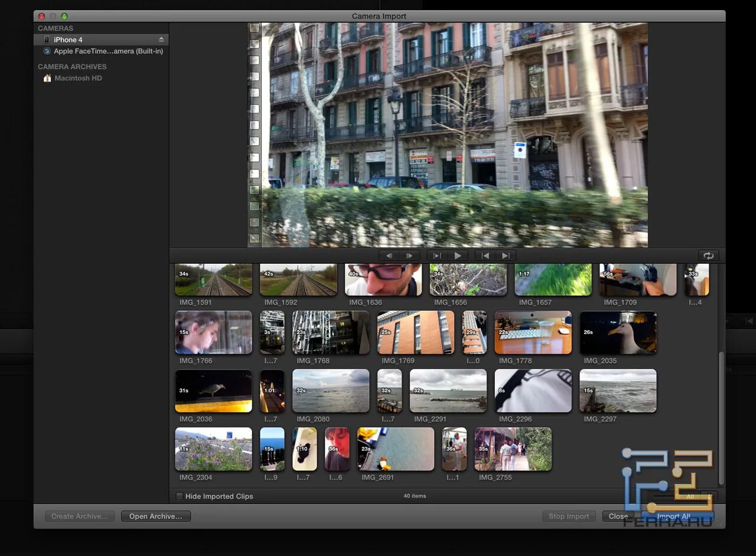This screenshot has width=756, height=556.
Task: Select the IMG_2035 seagull clip
Action: (618, 333)
